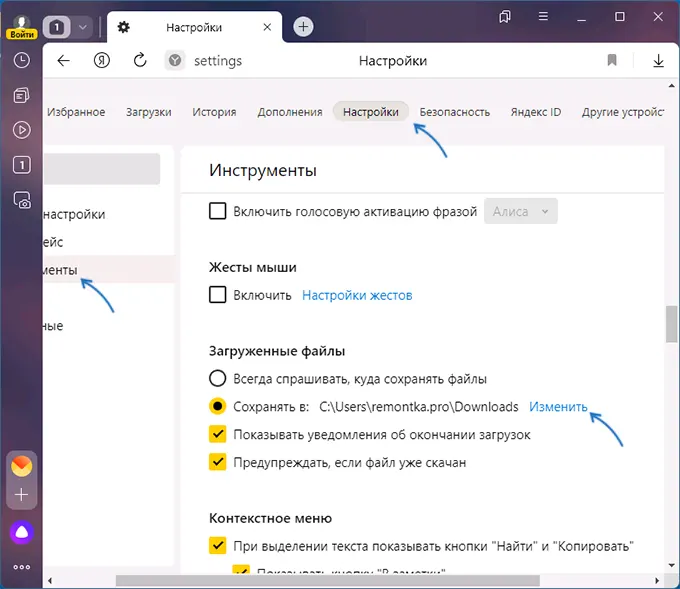Open a new tab with plus button
Viewport: 680px width, 589px height.
(303, 27)
